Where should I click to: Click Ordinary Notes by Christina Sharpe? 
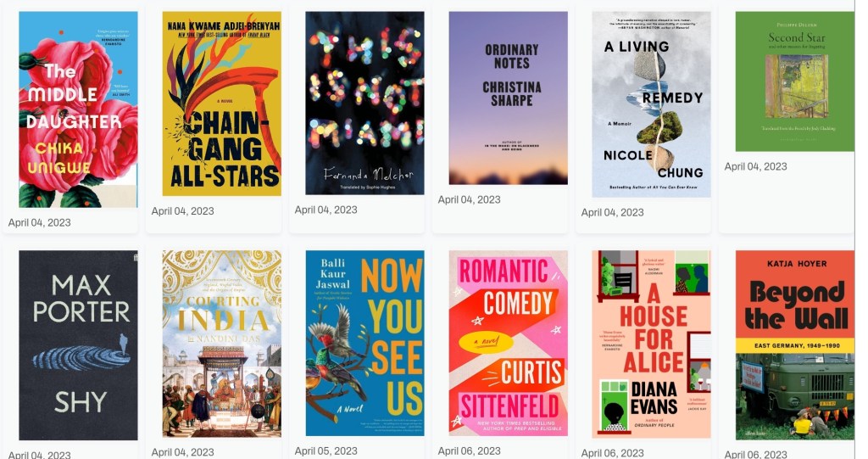[509, 98]
